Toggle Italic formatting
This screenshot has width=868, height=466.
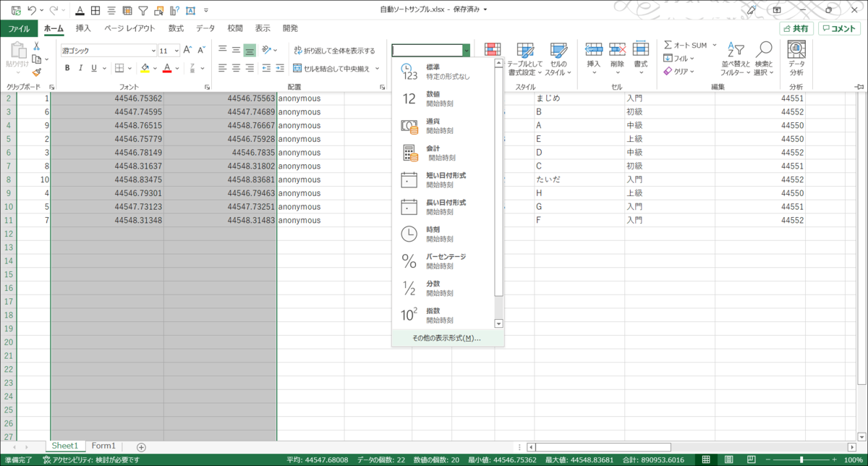[81, 69]
